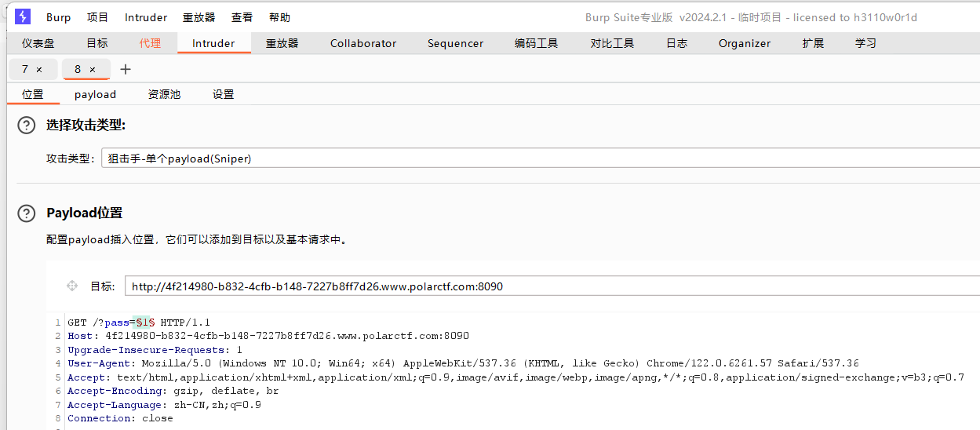Click the Accept-Language header line

click(164, 405)
